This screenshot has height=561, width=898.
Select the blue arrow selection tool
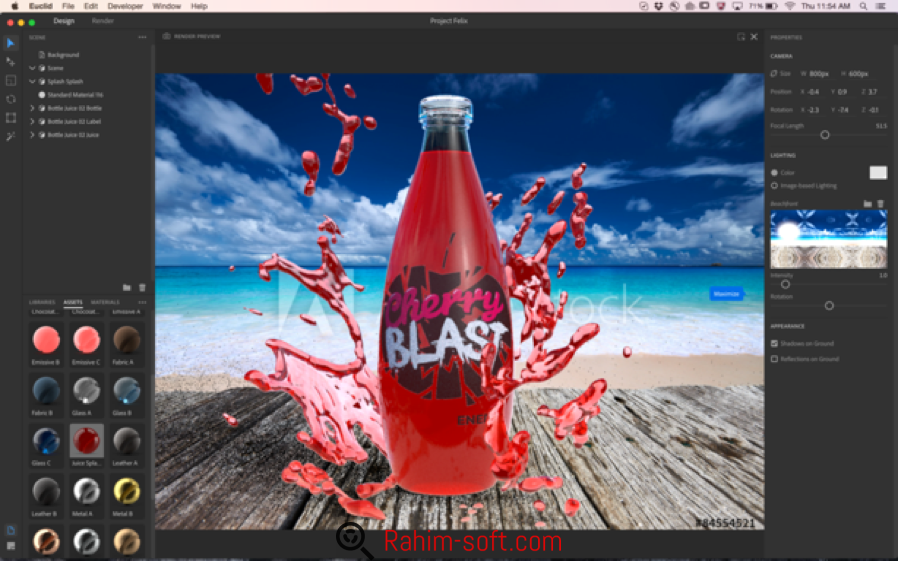pos(10,43)
